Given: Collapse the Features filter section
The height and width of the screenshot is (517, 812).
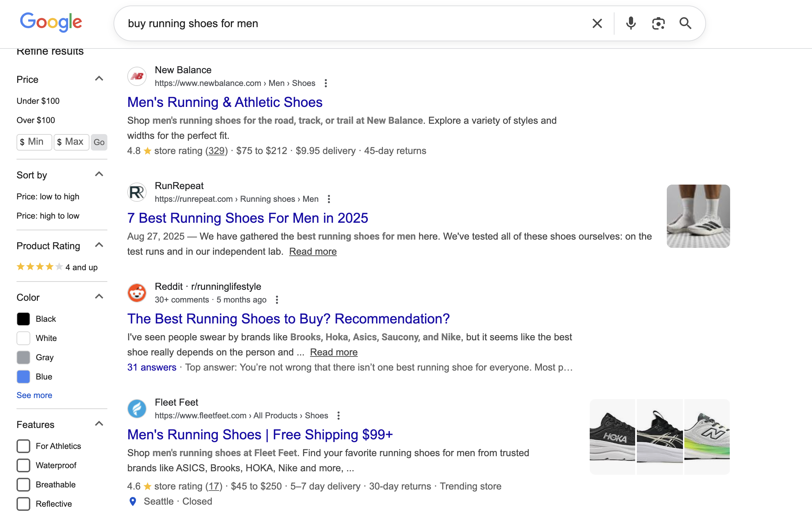Looking at the screenshot, I should click(x=99, y=423).
